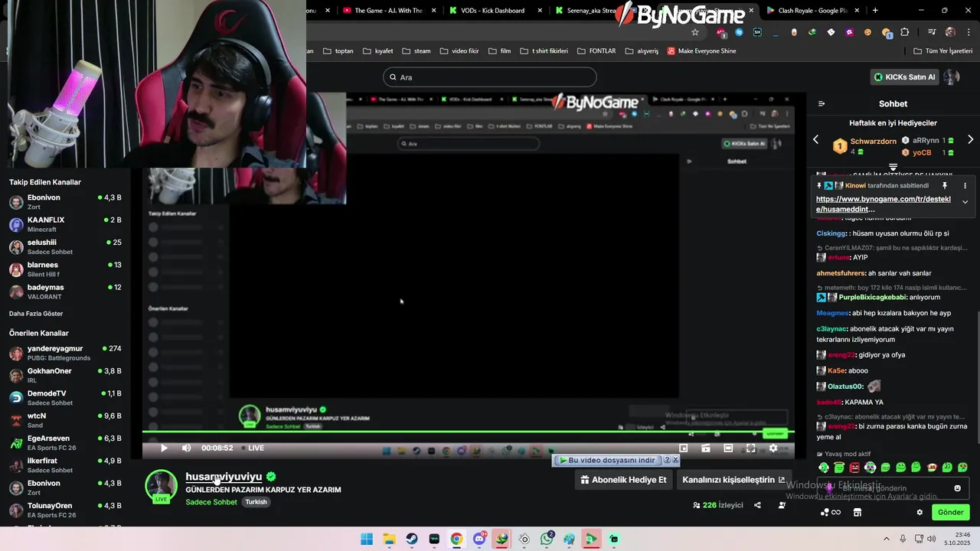Open Ebonivon channel under Takip Edilen

pos(65,202)
